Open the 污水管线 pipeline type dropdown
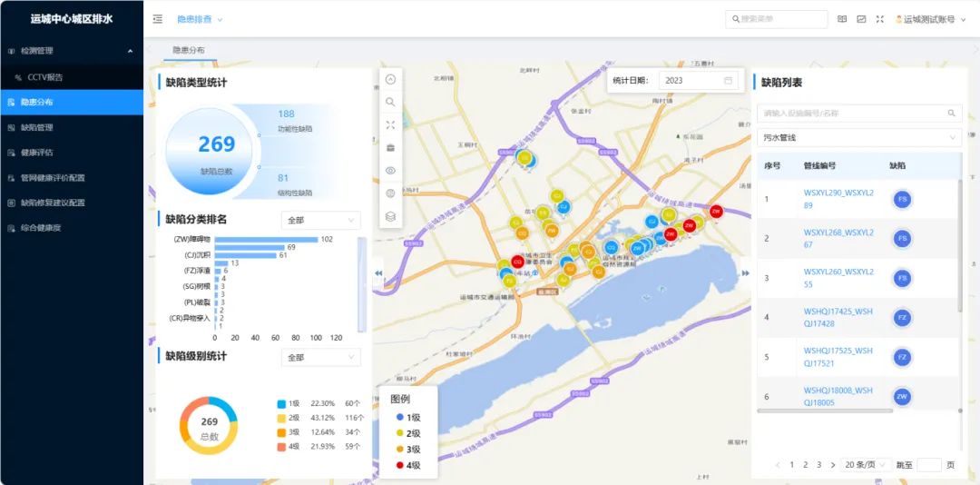The image size is (980, 485). (x=858, y=137)
